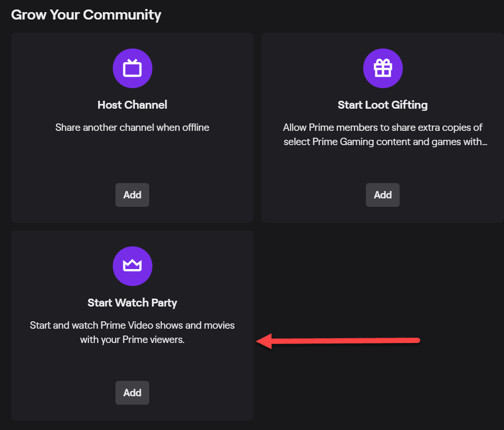
Task: Open the Start Watch Party title
Action: pyautogui.click(x=132, y=302)
